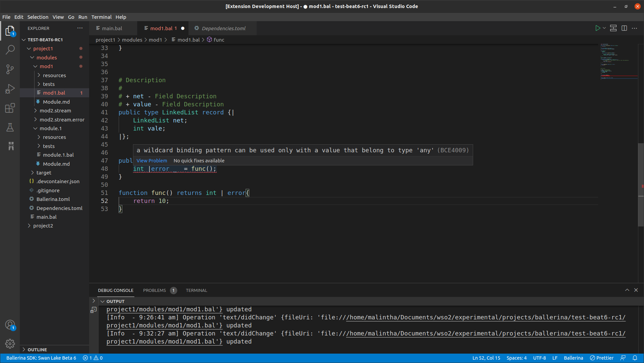This screenshot has height=363, width=644.
Task: Expand the OUTLINE section
Action: pyautogui.click(x=37, y=350)
